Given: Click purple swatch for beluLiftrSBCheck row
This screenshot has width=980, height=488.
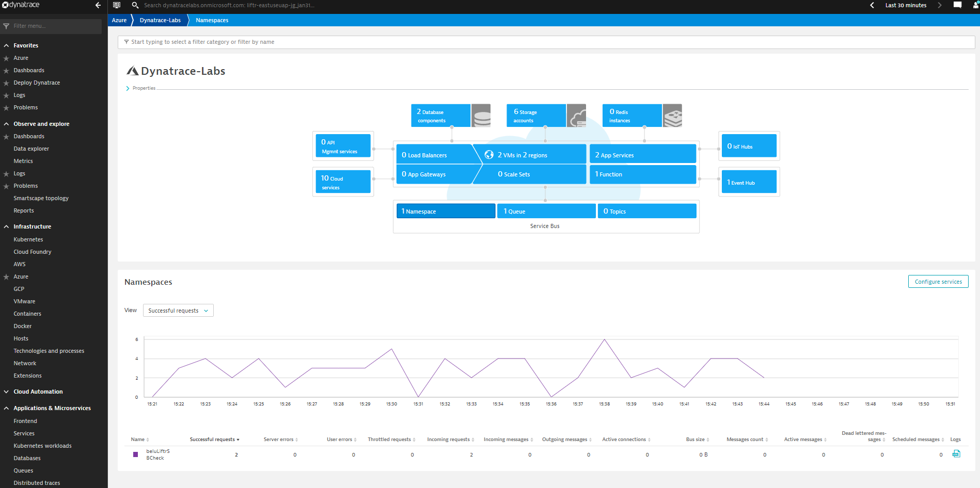Looking at the screenshot, I should coord(136,454).
